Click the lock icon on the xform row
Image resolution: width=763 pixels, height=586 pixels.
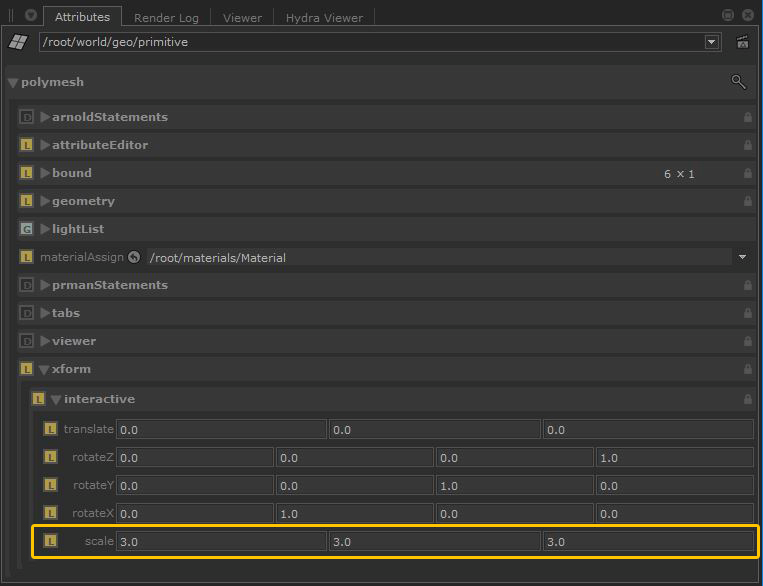coord(747,369)
